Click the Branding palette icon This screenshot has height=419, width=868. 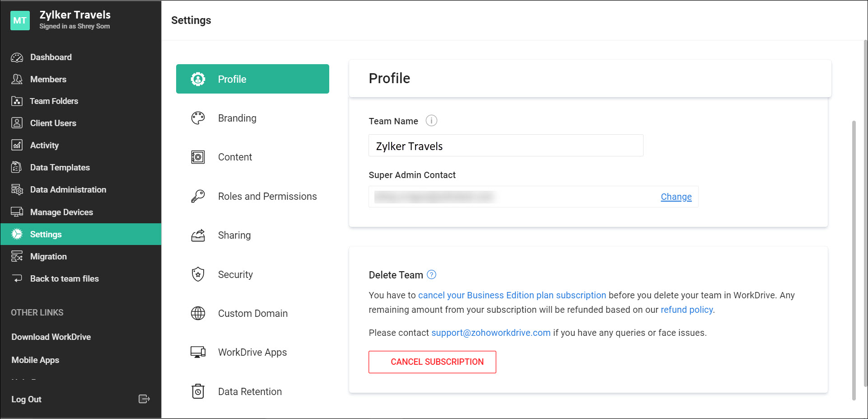point(198,118)
